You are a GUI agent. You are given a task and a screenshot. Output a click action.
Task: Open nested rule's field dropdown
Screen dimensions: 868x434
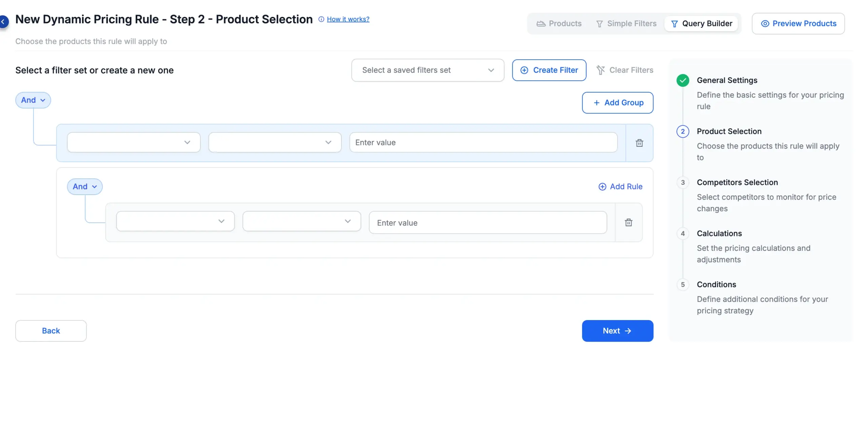(x=175, y=221)
